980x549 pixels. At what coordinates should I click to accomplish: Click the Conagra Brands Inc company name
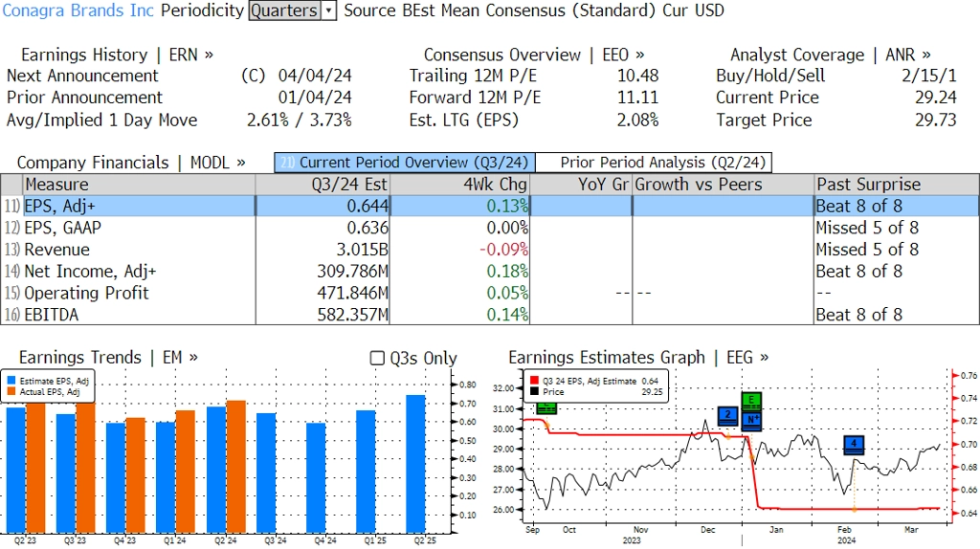coord(78,11)
